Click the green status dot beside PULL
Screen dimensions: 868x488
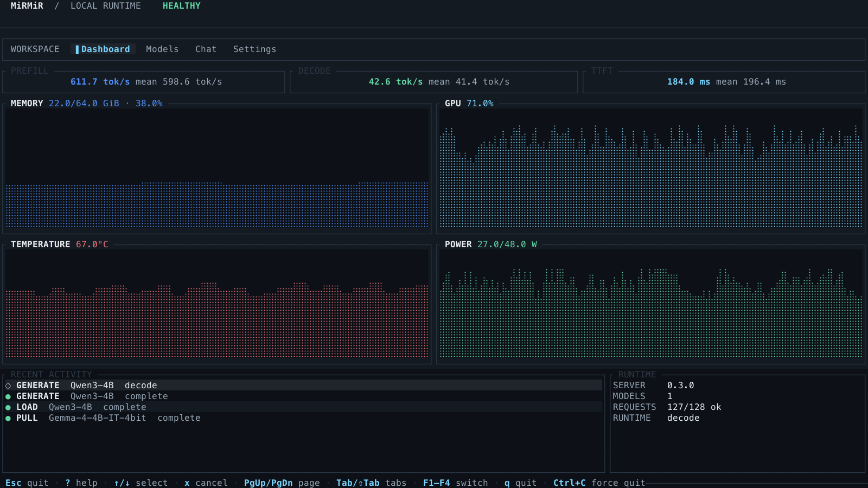click(x=8, y=419)
